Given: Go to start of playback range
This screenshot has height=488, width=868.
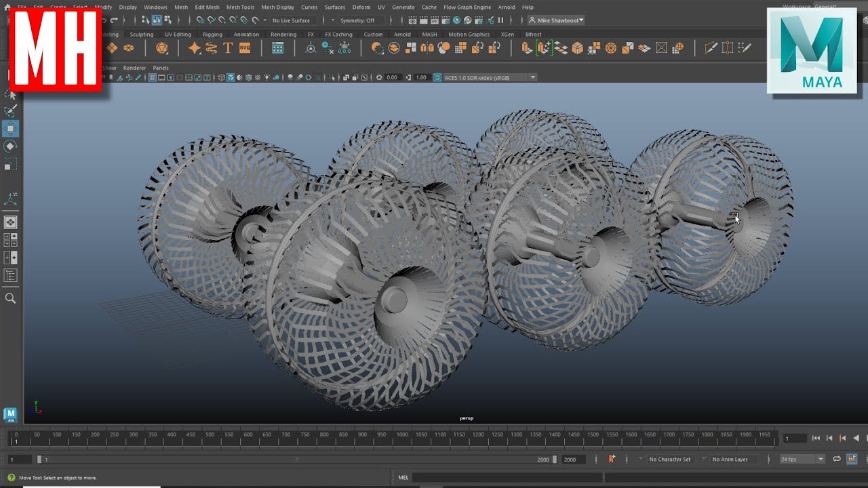Looking at the screenshot, I should click(x=816, y=439).
